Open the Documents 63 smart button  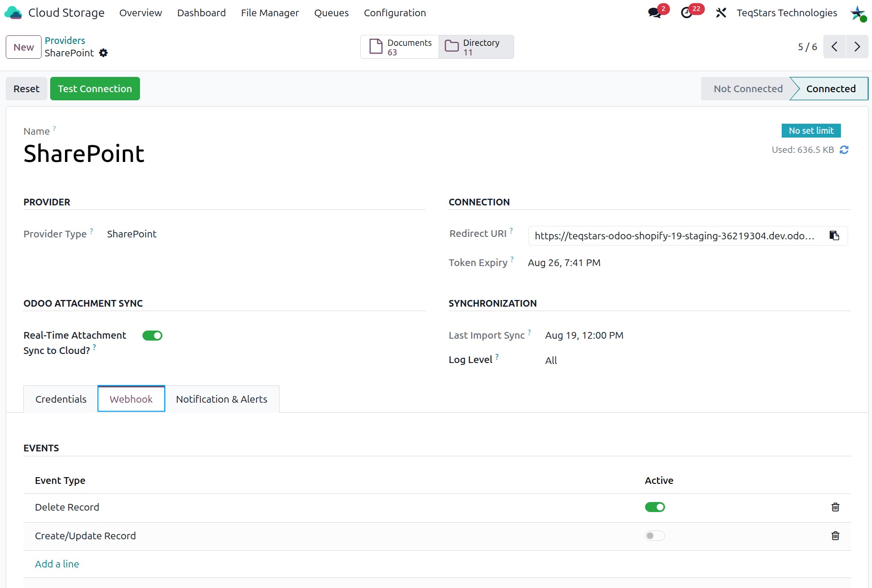pyautogui.click(x=400, y=47)
